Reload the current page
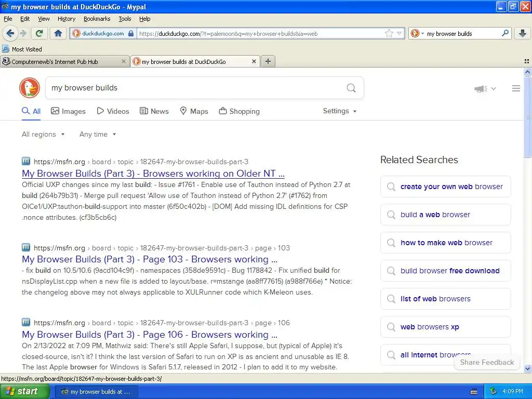Image resolution: width=532 pixels, height=399 pixels. pyautogui.click(x=39, y=33)
